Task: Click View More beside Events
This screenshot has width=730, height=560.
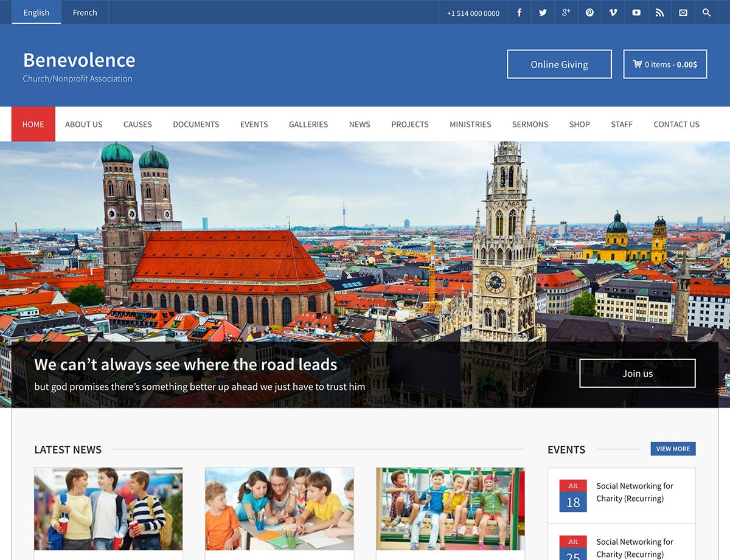Action: [673, 449]
